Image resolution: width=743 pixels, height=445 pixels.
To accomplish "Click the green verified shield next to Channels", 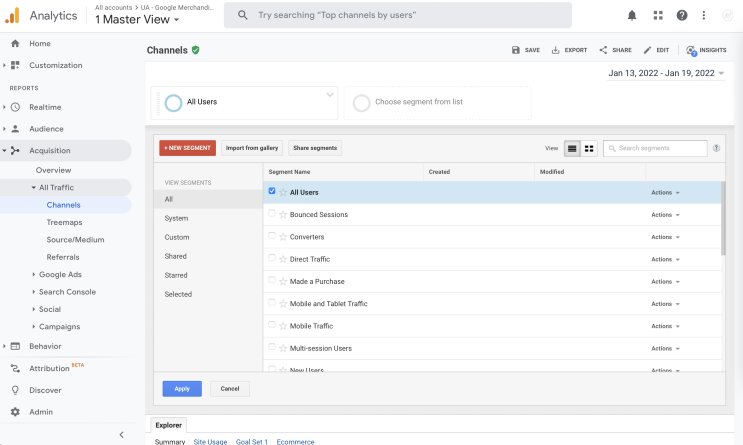I will (x=195, y=50).
